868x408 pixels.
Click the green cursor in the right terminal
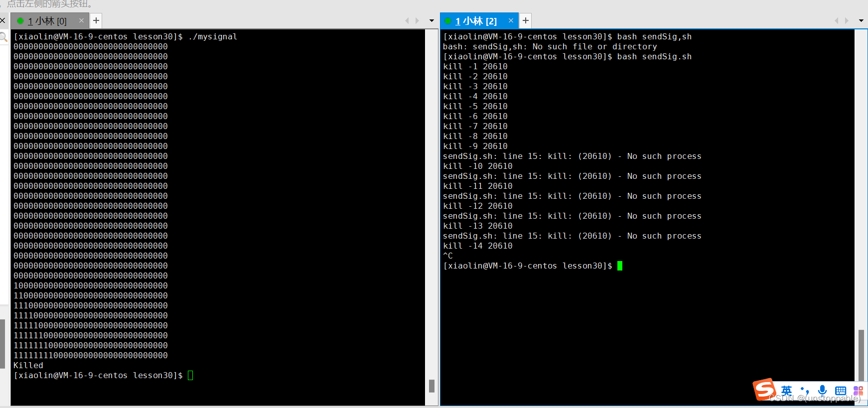[x=620, y=266]
